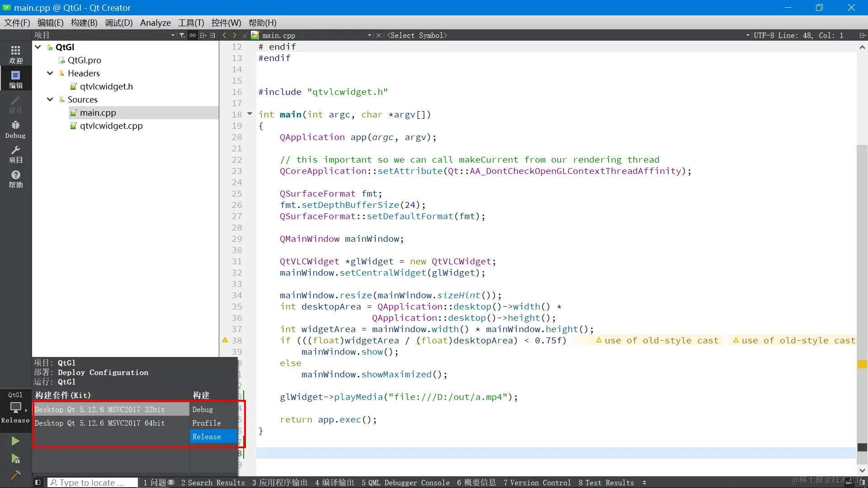Open the 构建(B) Build menu
The width and height of the screenshot is (868, 488).
[84, 23]
